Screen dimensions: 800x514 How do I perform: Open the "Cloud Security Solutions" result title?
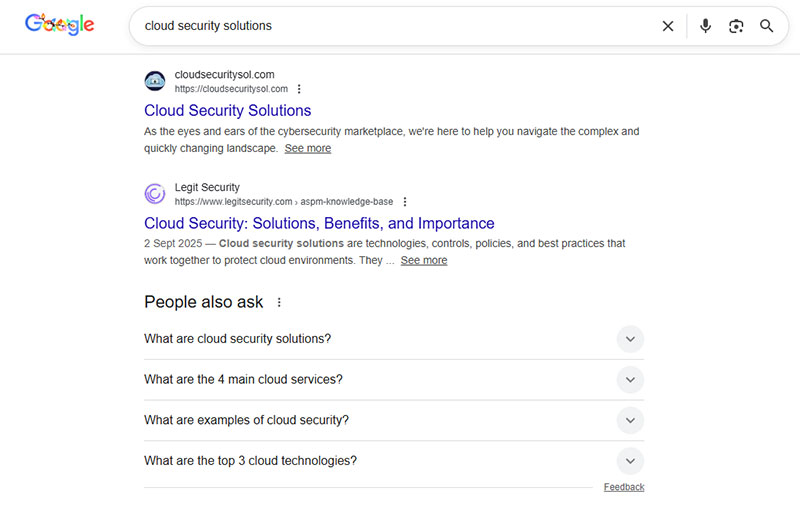[227, 111]
